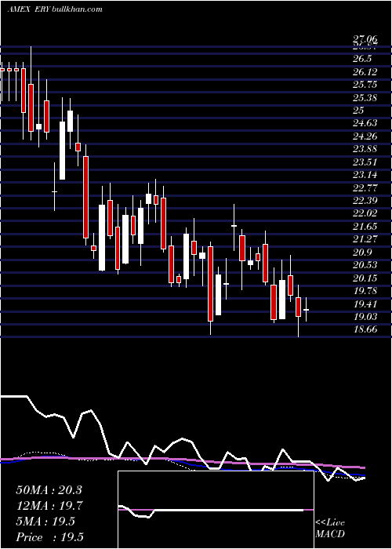Viewport: 392px width, 549px height.
Task: Pick the 25.75 price axis label
Action: [365, 85]
